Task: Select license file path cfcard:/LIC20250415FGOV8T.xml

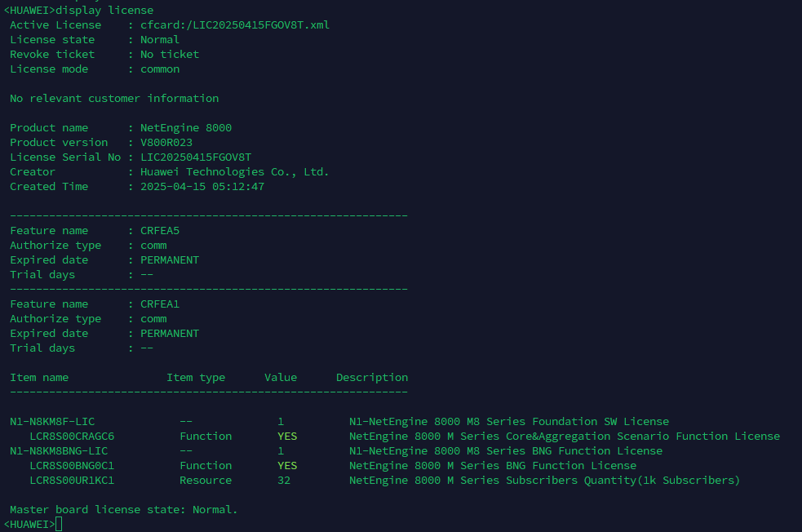Action: tap(235, 25)
